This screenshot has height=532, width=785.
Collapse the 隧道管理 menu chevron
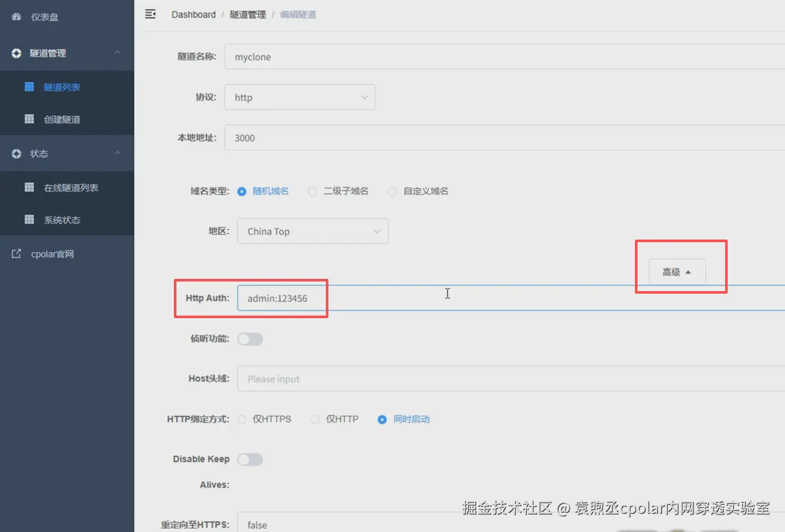point(117,52)
